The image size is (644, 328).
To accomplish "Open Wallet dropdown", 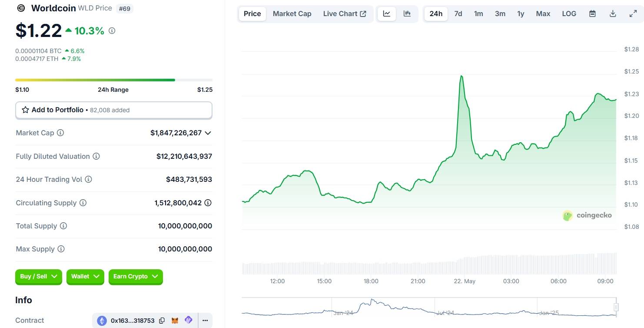I will pyautogui.click(x=85, y=277).
